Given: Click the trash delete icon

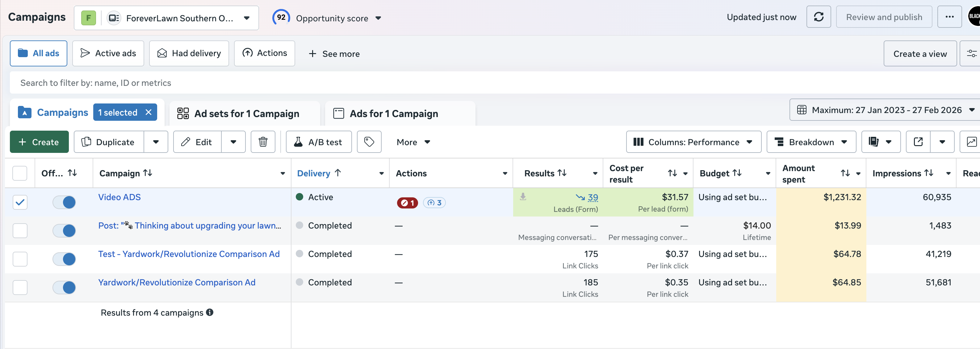Looking at the screenshot, I should (x=262, y=142).
